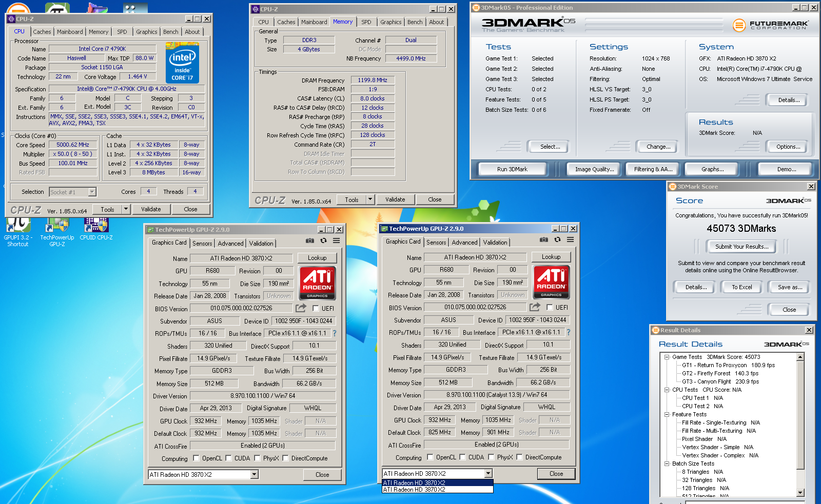The height and width of the screenshot is (504, 821).
Task: Collapse the Game Tests tree node
Action: (x=667, y=357)
